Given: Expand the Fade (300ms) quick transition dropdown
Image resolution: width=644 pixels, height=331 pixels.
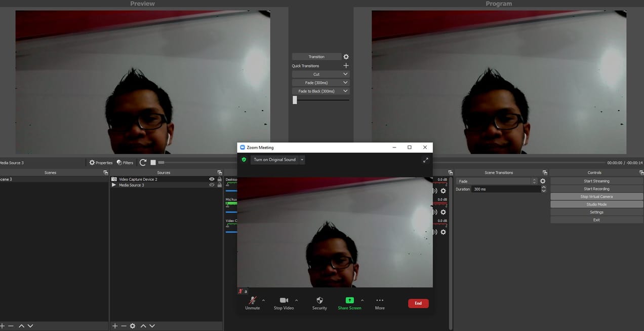Looking at the screenshot, I should click(x=345, y=82).
